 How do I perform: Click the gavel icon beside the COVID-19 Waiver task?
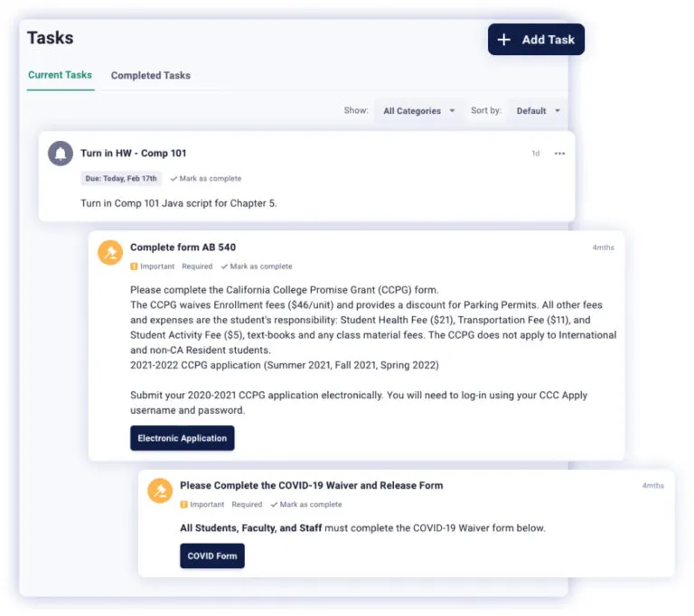click(x=160, y=490)
